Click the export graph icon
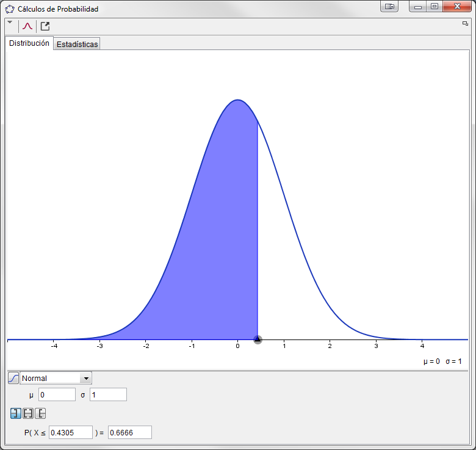The image size is (476, 450). click(45, 26)
